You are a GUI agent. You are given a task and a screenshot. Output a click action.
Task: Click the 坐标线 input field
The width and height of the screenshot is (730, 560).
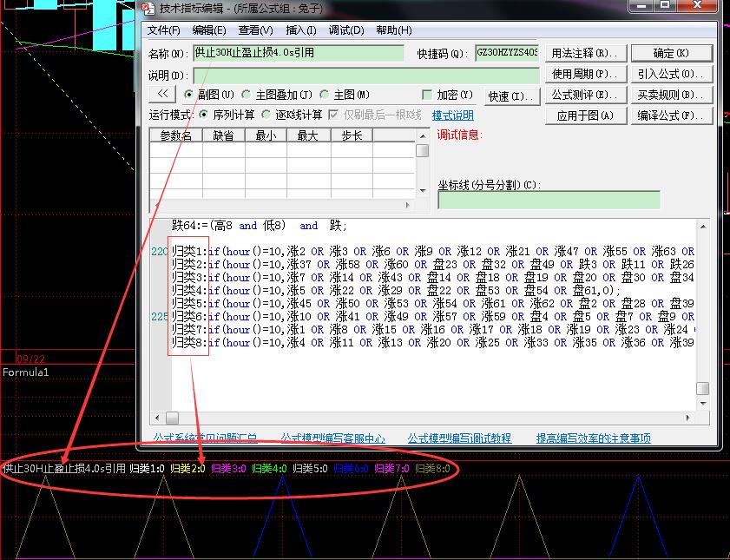(x=549, y=201)
